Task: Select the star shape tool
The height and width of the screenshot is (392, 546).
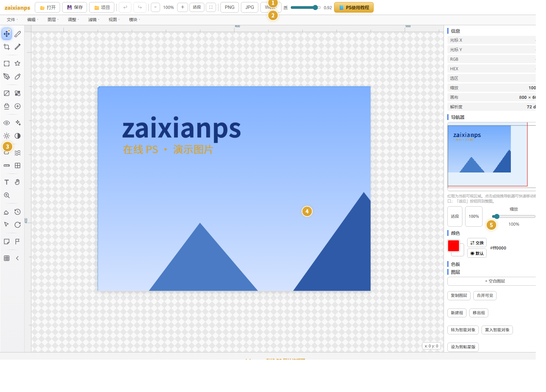Action: point(18,63)
